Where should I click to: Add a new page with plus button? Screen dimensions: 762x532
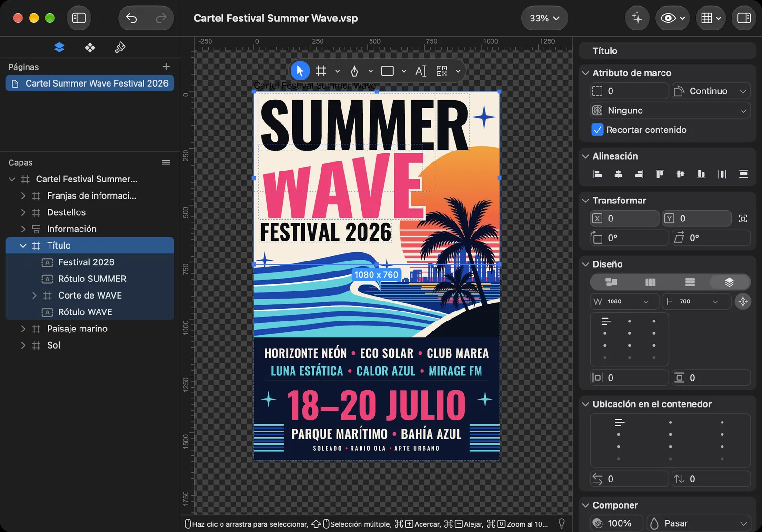166,67
